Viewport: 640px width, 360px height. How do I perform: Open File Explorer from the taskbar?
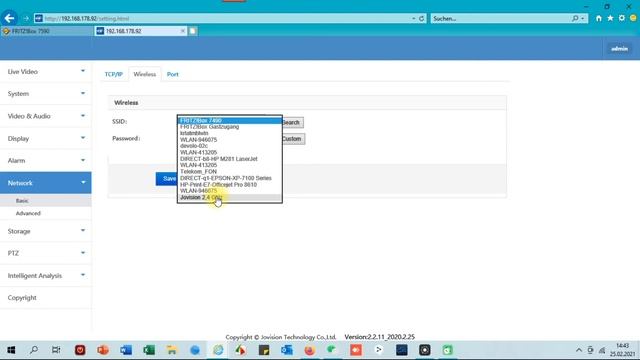tap(171, 350)
